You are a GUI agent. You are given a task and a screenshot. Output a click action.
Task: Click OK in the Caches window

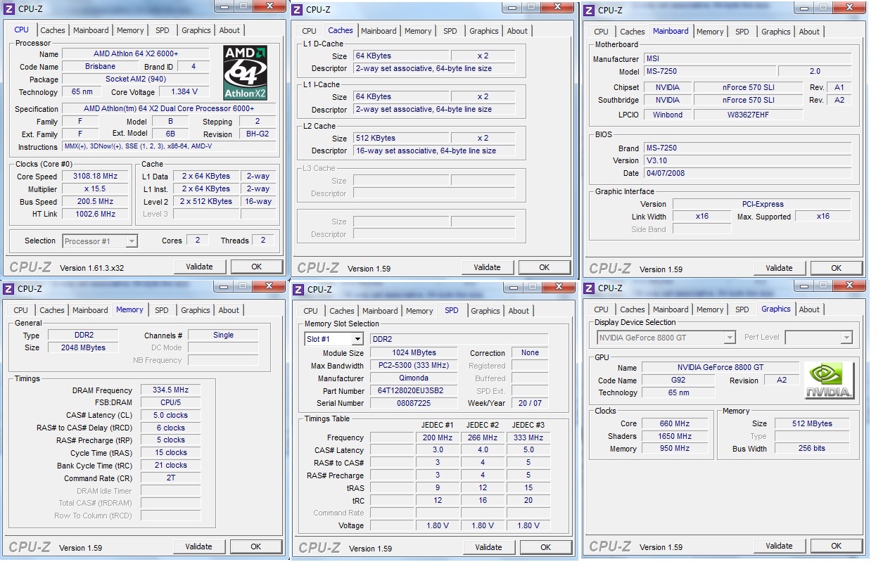tap(545, 267)
